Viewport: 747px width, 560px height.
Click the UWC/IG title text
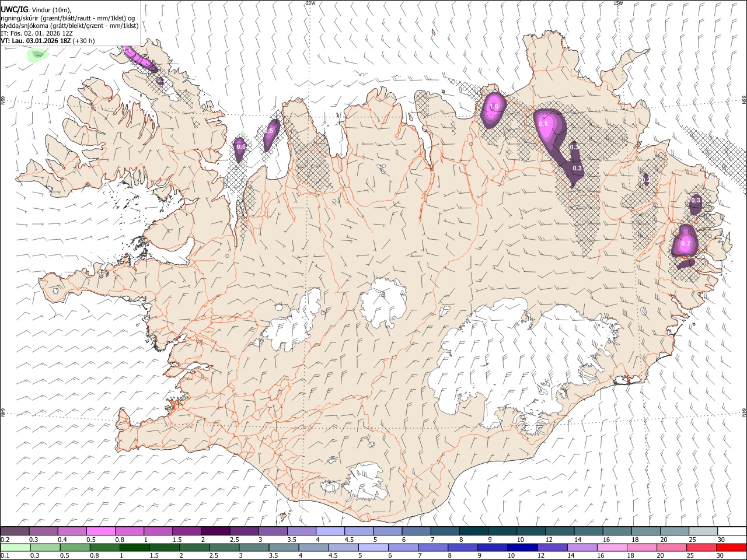[x=15, y=9]
